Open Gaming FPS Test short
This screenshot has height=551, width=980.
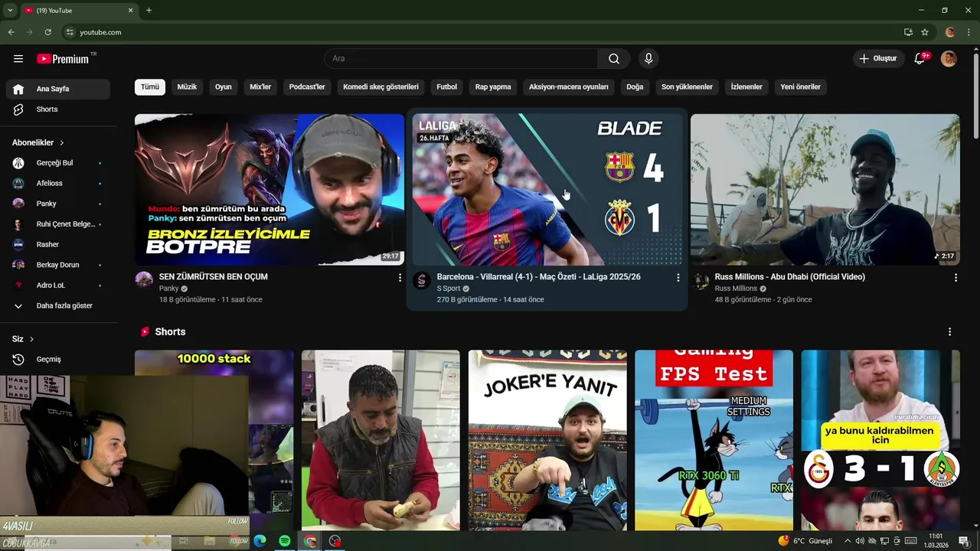[714, 440]
